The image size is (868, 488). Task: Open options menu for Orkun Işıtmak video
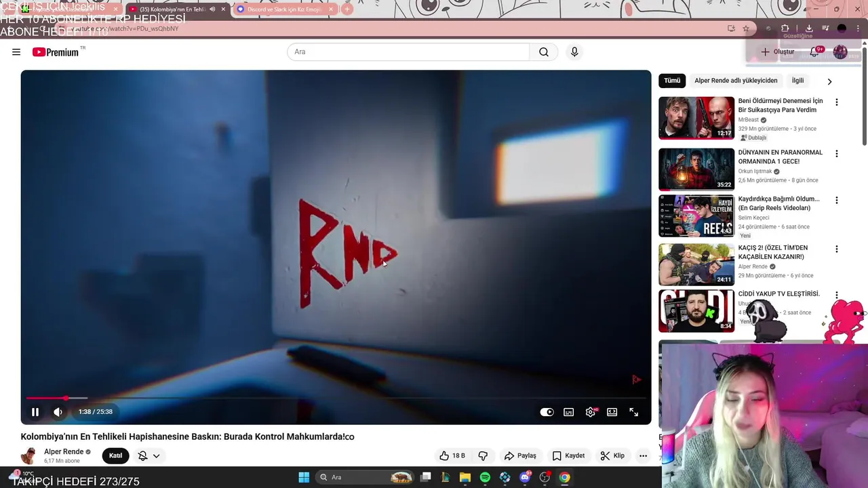pyautogui.click(x=836, y=154)
